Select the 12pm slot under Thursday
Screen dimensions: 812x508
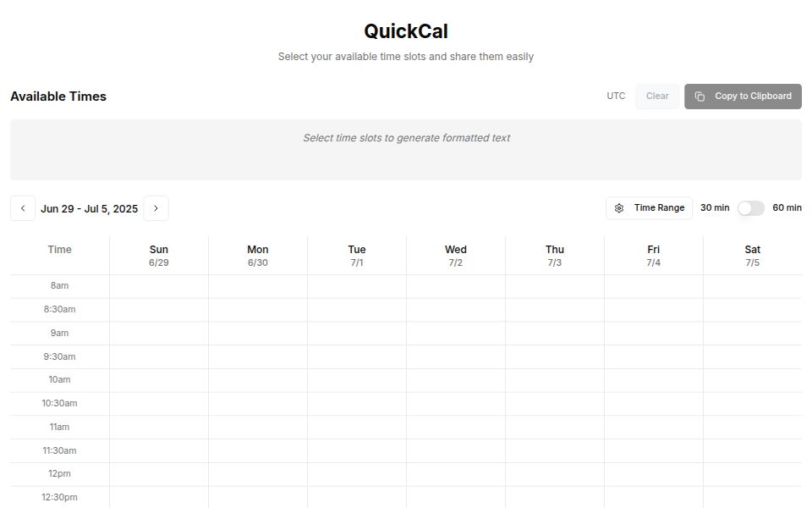554,473
